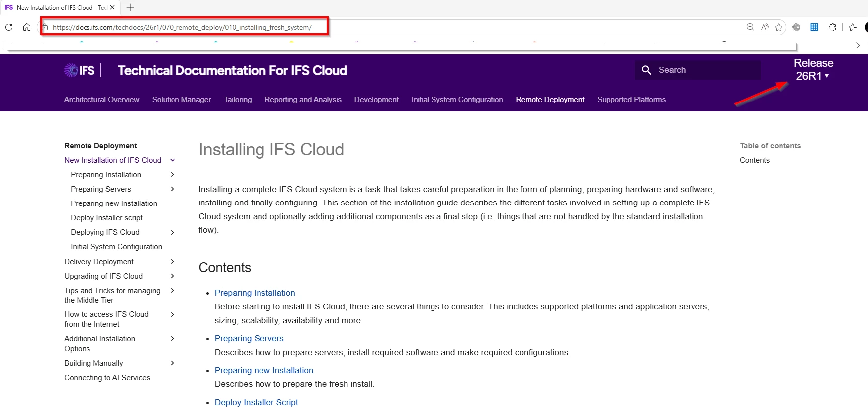
Task: Open the Release 26R1 version dropdown
Action: [x=813, y=69]
